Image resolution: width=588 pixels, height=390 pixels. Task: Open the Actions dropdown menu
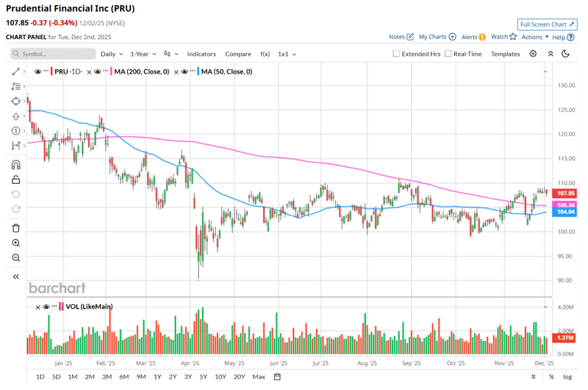(x=534, y=37)
